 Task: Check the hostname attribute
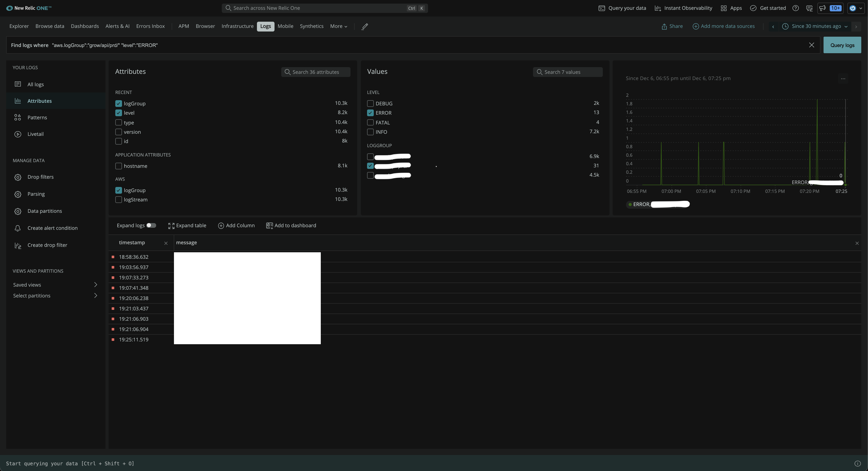click(x=119, y=166)
